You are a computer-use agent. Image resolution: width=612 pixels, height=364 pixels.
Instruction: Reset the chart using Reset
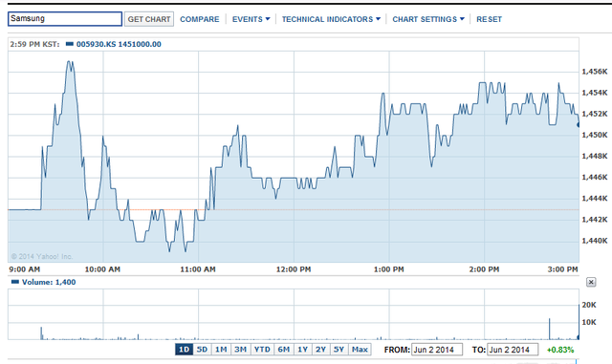pyautogui.click(x=489, y=19)
